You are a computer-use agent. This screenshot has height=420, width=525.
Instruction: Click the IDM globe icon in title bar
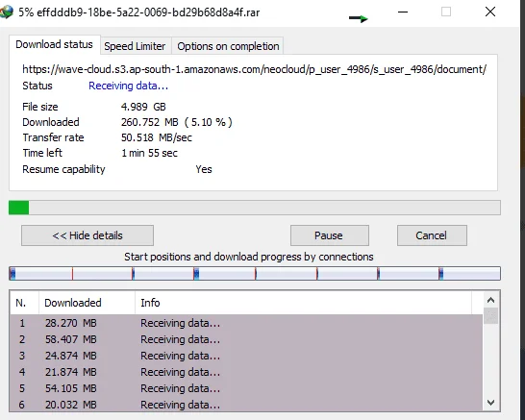tap(6, 12)
